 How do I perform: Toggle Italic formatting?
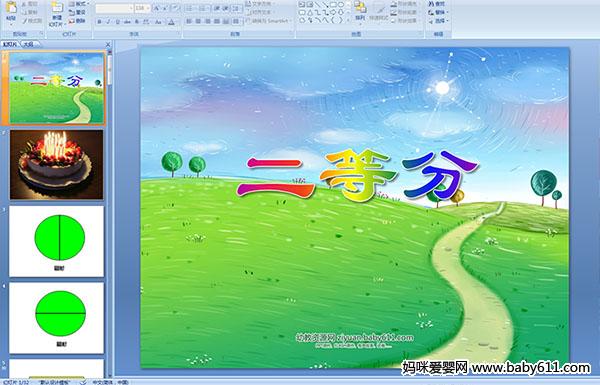(108, 22)
